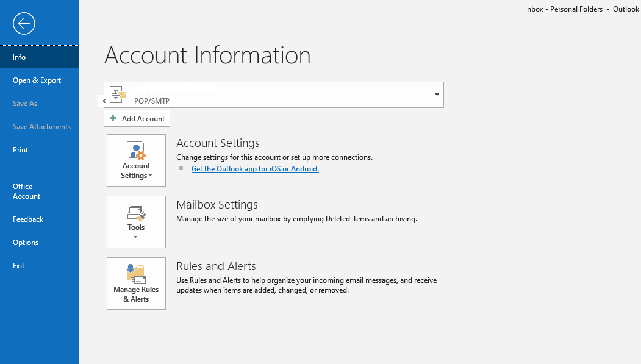Select the Info tab
This screenshot has width=641, height=364.
click(x=20, y=57)
